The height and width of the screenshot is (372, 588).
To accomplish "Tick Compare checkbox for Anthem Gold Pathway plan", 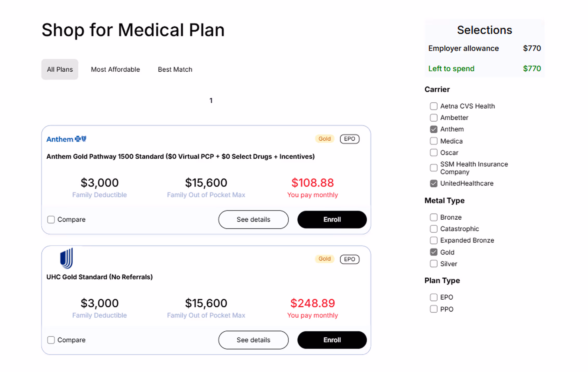I will [x=51, y=220].
